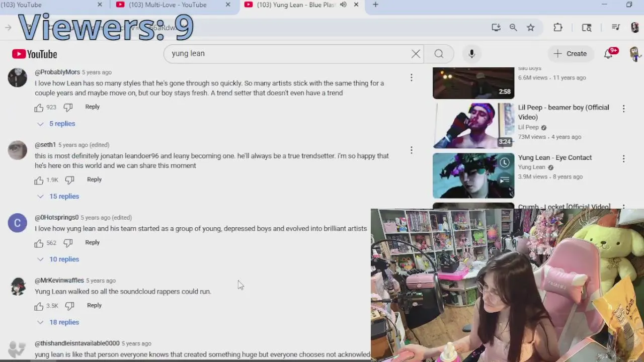Click the Add to queue icon on Eye Contact thumbnail
The image size is (644, 362).
click(x=505, y=179)
